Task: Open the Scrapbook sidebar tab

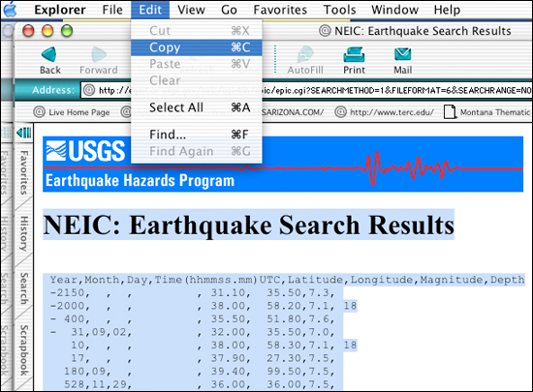Action: (23, 350)
